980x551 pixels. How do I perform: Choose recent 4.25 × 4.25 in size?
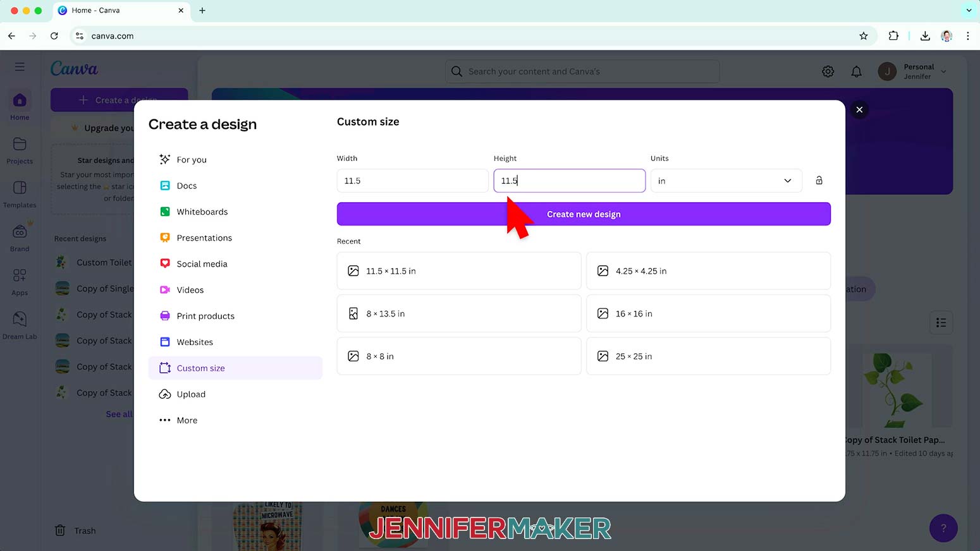pyautogui.click(x=708, y=271)
